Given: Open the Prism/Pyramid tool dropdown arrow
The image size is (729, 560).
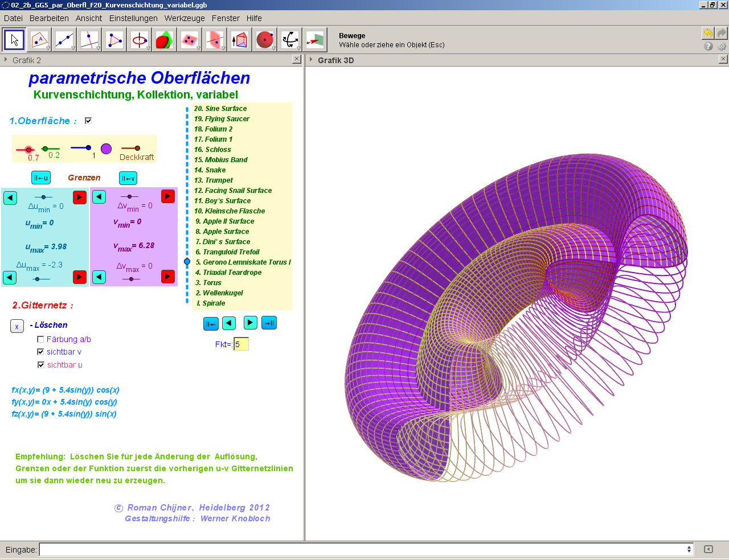Looking at the screenshot, I should pyautogui.click(x=248, y=48).
